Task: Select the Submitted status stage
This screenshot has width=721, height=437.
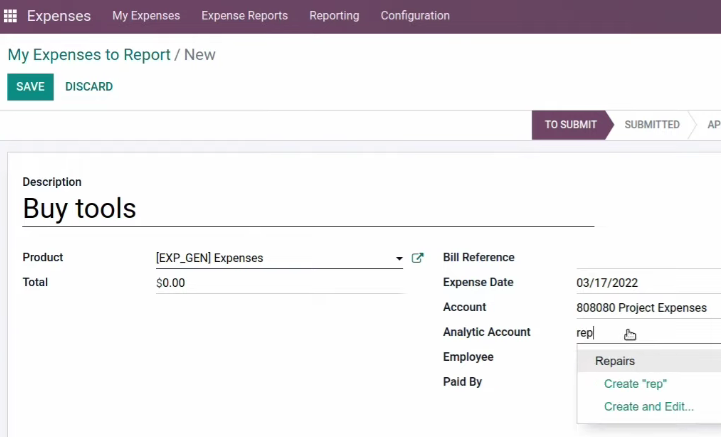Action: pyautogui.click(x=652, y=125)
